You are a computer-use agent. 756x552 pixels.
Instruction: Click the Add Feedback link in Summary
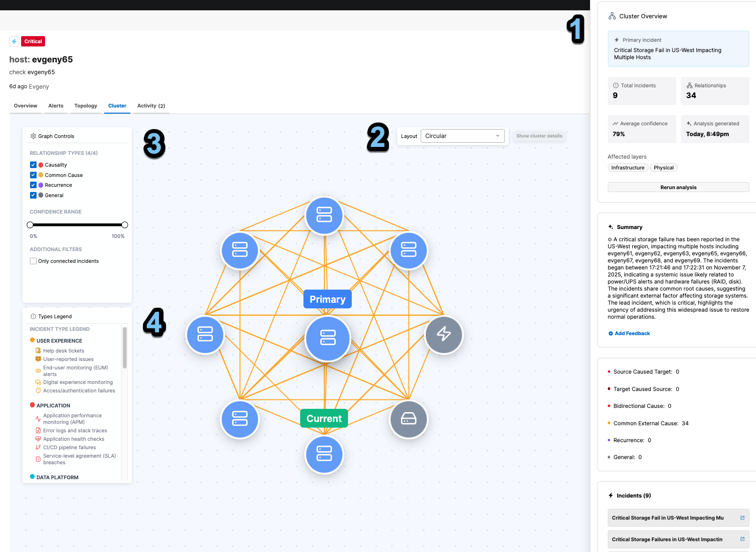pos(629,333)
